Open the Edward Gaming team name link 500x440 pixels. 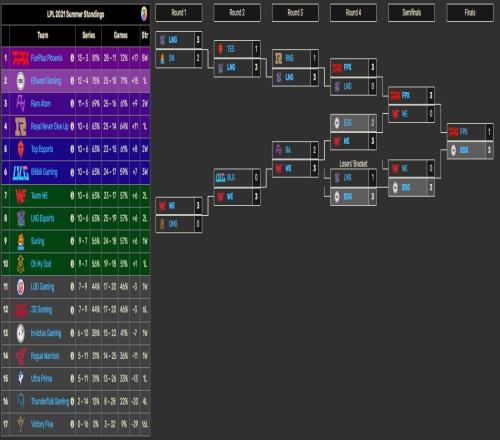point(46,81)
